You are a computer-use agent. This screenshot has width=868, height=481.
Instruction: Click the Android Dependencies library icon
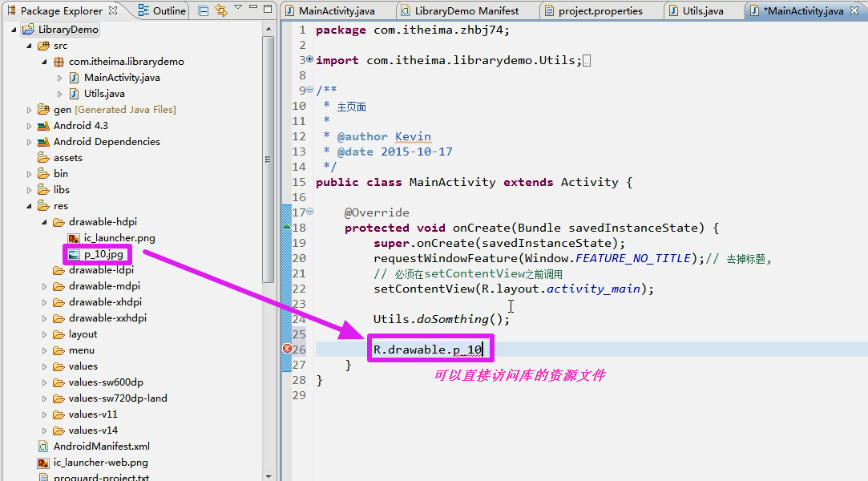(x=43, y=142)
